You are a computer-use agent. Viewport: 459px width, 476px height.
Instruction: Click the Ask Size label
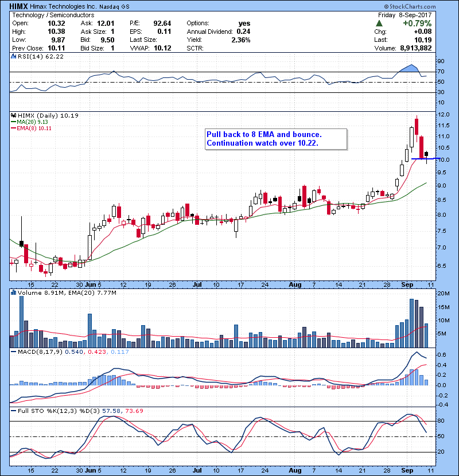pos(94,32)
